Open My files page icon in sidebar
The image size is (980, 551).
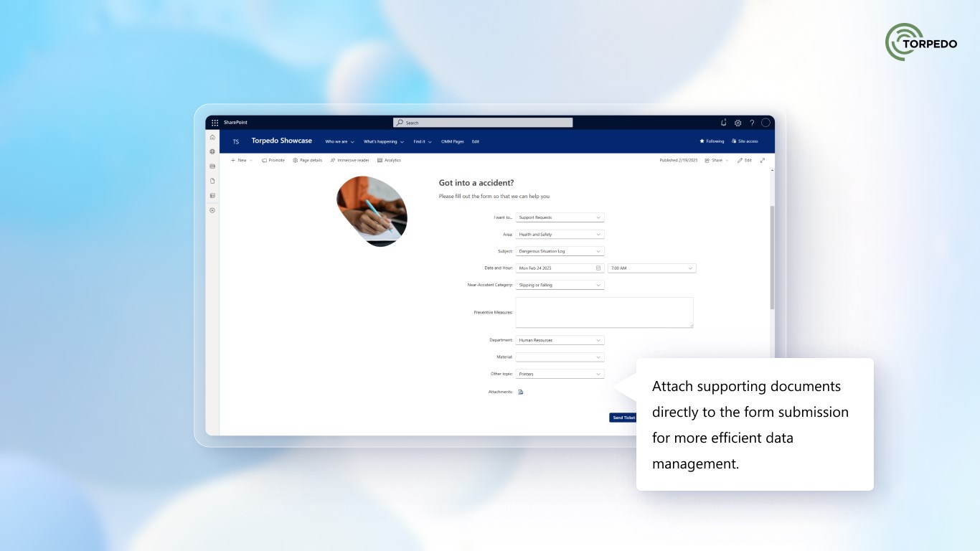(212, 181)
